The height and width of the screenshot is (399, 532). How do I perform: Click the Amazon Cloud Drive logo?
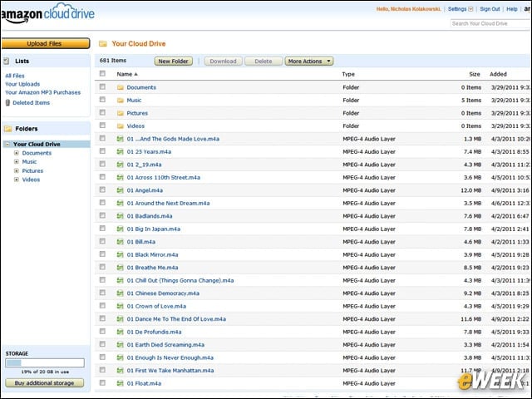coord(47,13)
